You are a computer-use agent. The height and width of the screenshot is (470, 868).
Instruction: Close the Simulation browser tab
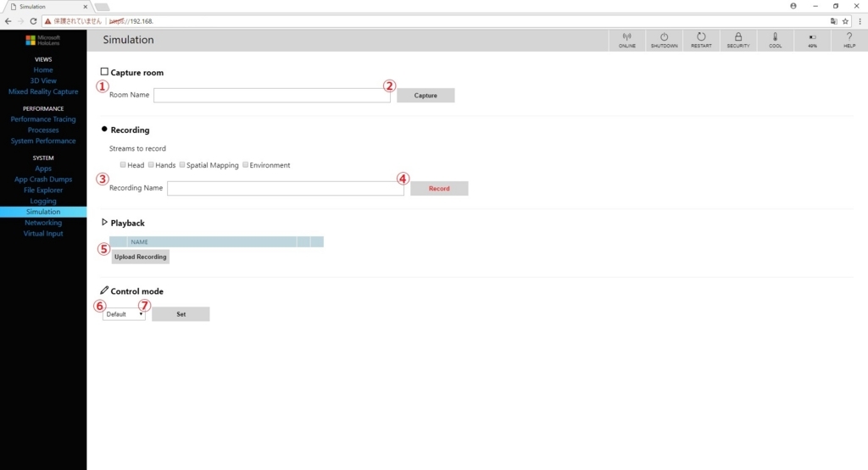point(86,7)
